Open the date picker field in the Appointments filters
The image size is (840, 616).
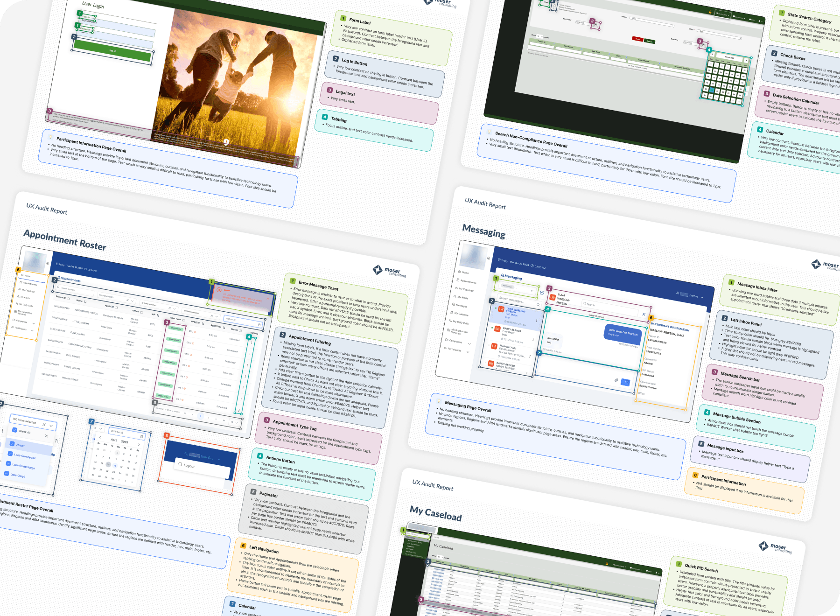pyautogui.click(x=243, y=322)
